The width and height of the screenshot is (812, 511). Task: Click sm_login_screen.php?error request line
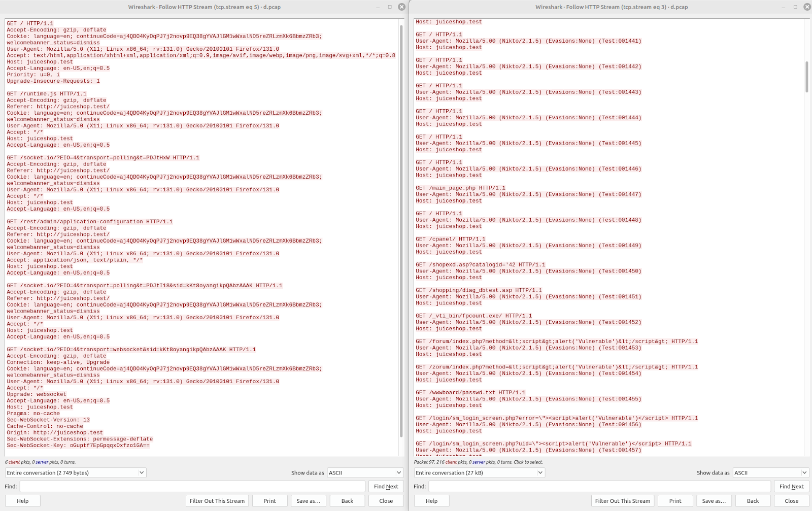pyautogui.click(x=557, y=418)
